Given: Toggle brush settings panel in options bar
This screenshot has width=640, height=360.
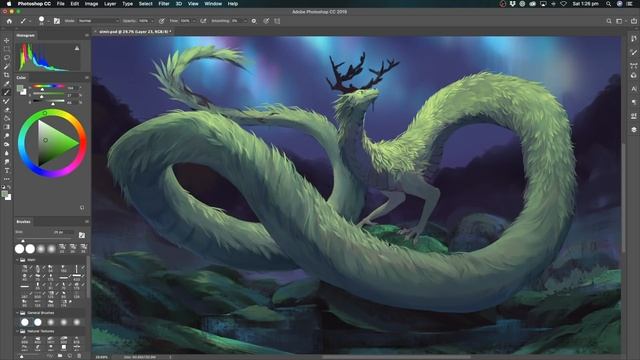Looking at the screenshot, I should point(57,21).
